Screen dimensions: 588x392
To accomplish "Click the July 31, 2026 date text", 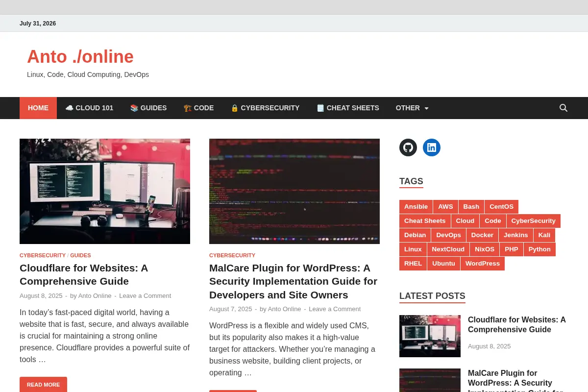I will [38, 24].
